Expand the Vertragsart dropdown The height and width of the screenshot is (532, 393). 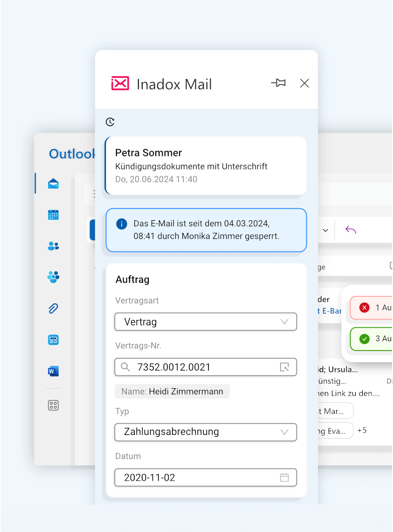[206, 322]
